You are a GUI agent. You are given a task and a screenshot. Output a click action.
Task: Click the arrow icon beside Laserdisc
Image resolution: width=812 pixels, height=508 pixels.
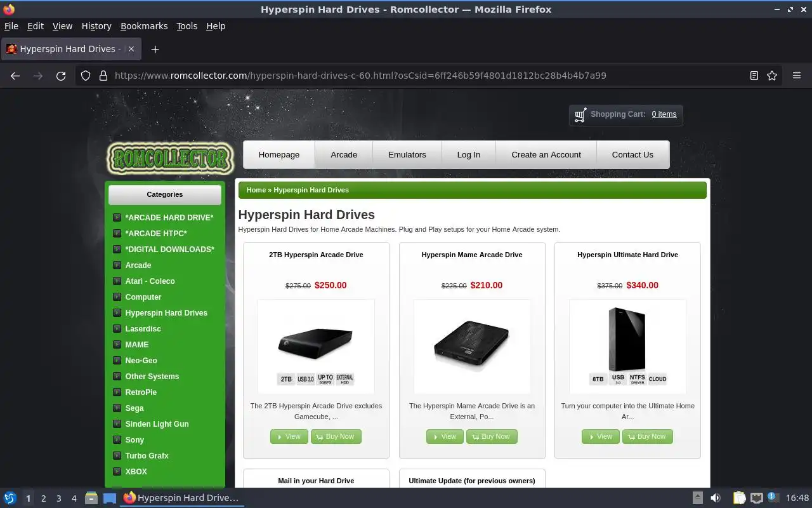[117, 328]
